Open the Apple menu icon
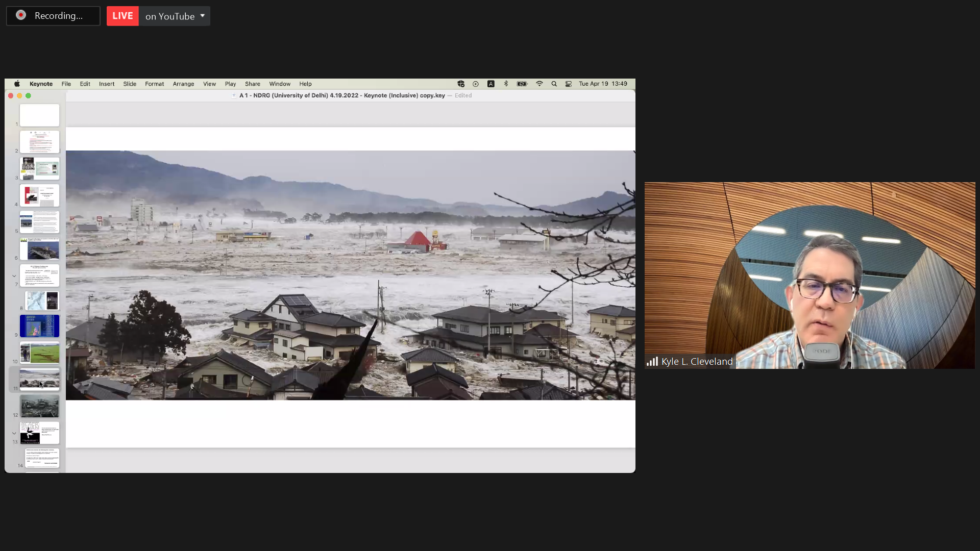Image resolution: width=980 pixels, height=551 pixels. click(x=17, y=84)
